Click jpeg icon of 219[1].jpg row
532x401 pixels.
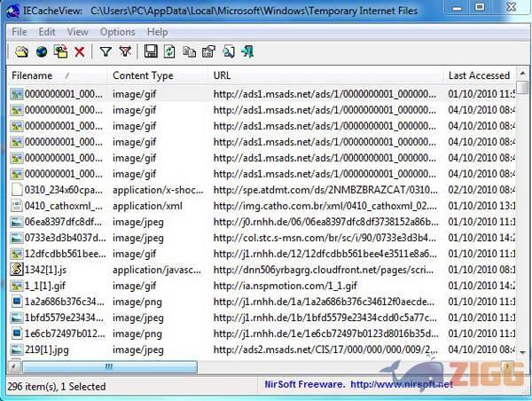point(16,350)
